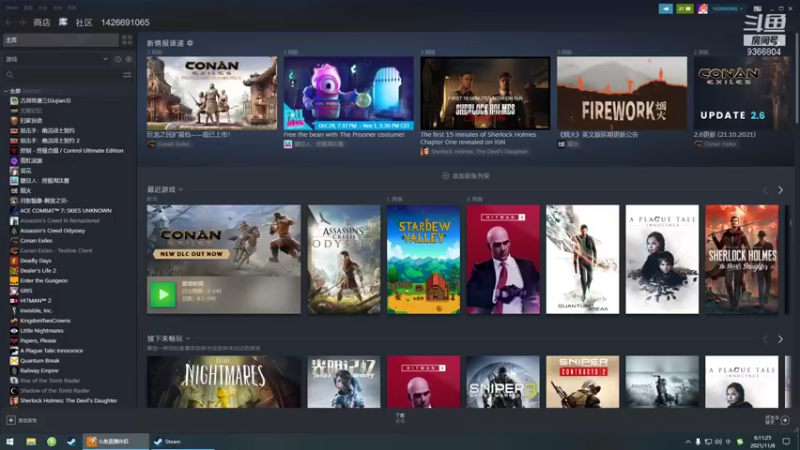Select Little Nightmares in the game list

[42, 331]
